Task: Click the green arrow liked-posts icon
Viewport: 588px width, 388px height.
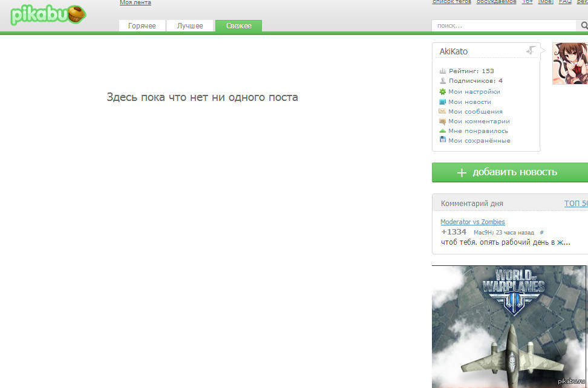Action: (x=443, y=131)
